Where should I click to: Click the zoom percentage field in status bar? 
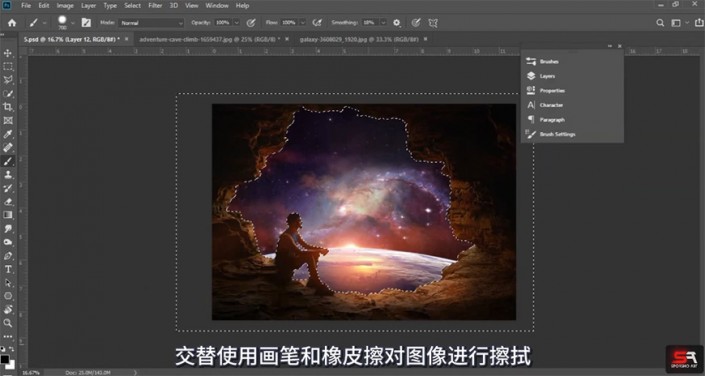31,372
